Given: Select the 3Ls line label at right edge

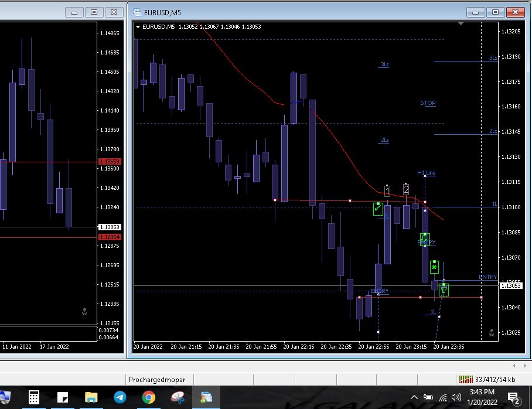Looking at the screenshot, I should click(x=493, y=57).
